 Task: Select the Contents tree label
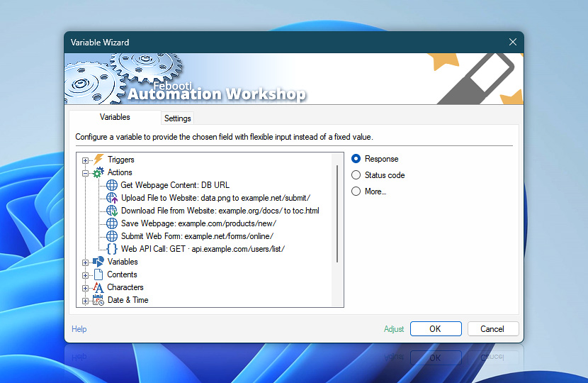coord(122,274)
